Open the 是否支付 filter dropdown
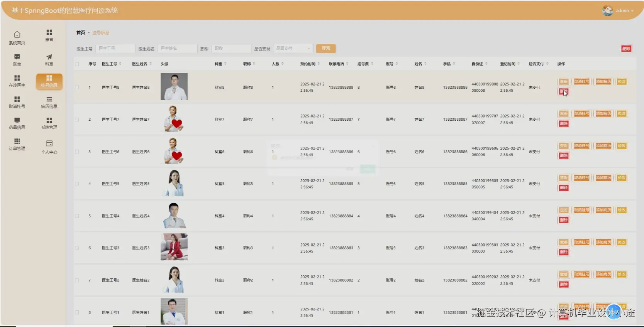Screen dimensions: 644x327 293,48
